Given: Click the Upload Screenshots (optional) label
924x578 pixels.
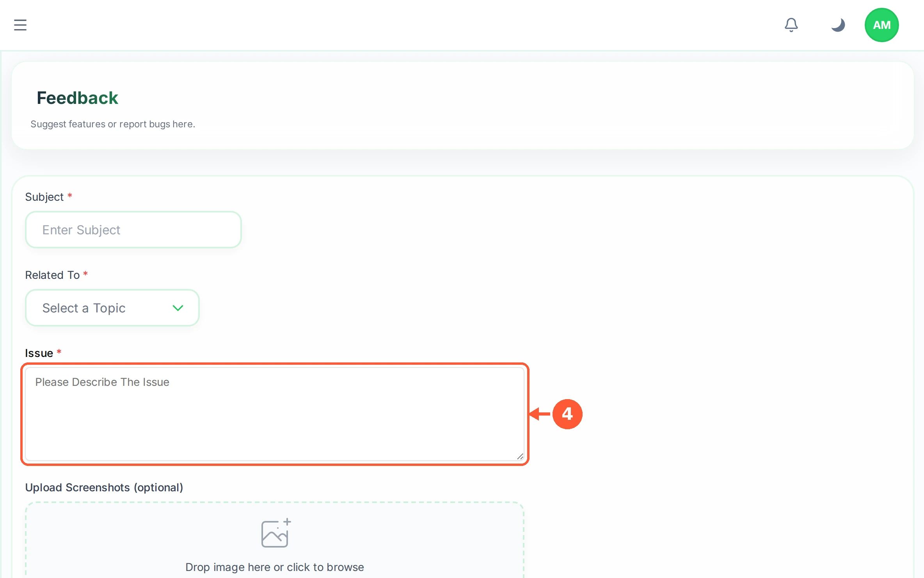Looking at the screenshot, I should click(x=104, y=487).
